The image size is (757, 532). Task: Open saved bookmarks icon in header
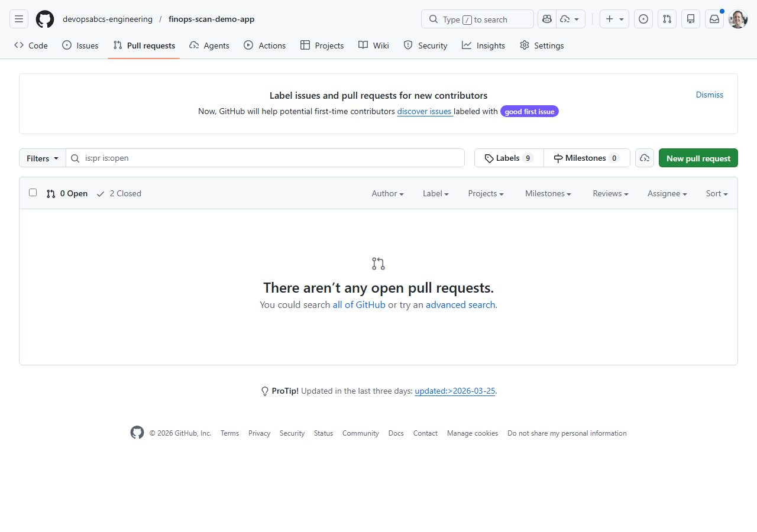pyautogui.click(x=690, y=18)
